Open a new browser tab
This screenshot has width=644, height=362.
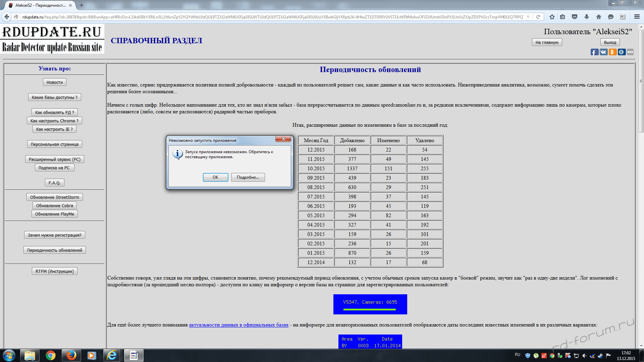(82, 5)
